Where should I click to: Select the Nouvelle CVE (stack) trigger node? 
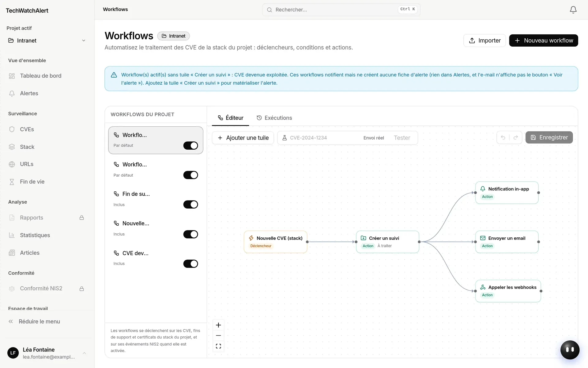tap(276, 242)
